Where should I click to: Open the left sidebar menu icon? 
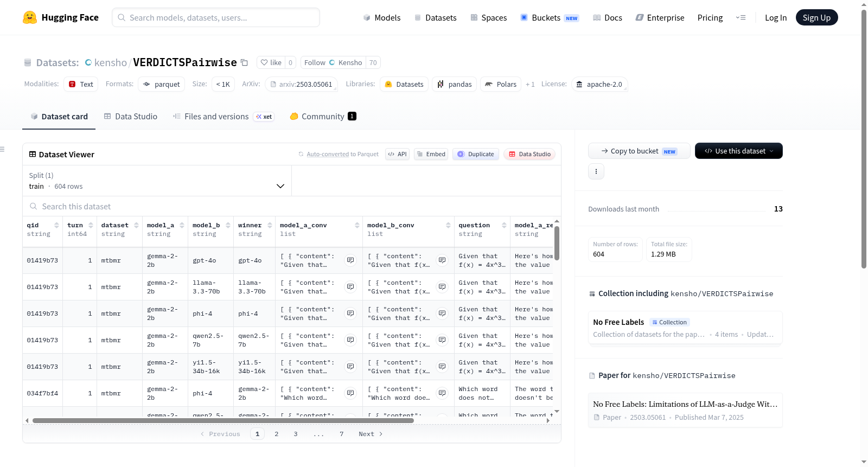(x=2, y=149)
